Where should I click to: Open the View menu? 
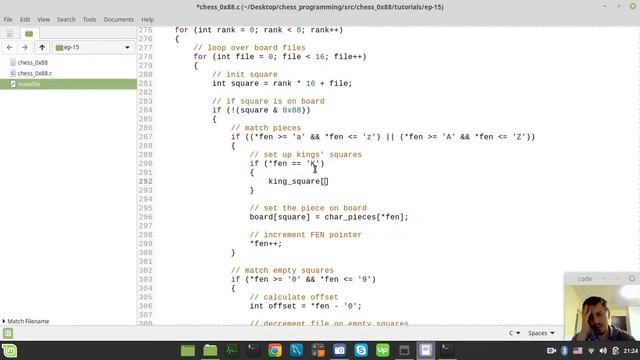coord(43,19)
